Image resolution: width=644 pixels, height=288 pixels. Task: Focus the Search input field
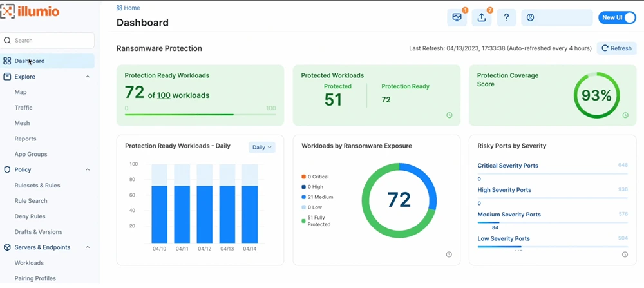(x=52, y=40)
